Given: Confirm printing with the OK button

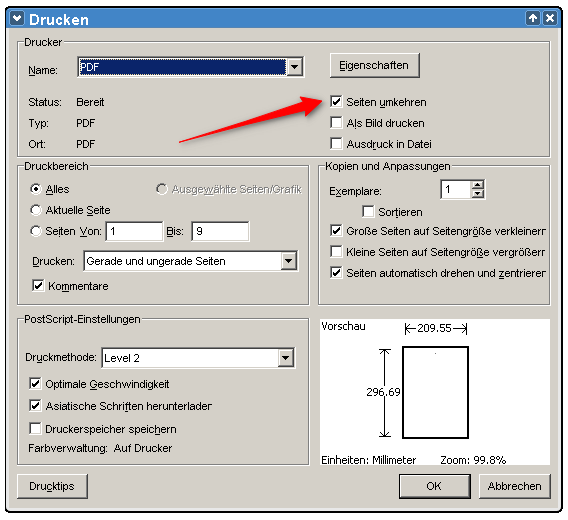Looking at the screenshot, I should (435, 486).
